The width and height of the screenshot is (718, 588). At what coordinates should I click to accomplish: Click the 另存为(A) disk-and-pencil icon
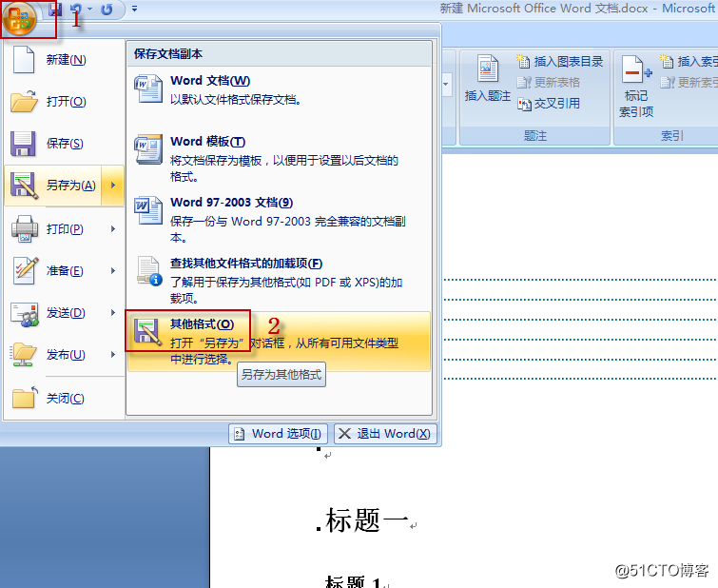pyautogui.click(x=25, y=186)
